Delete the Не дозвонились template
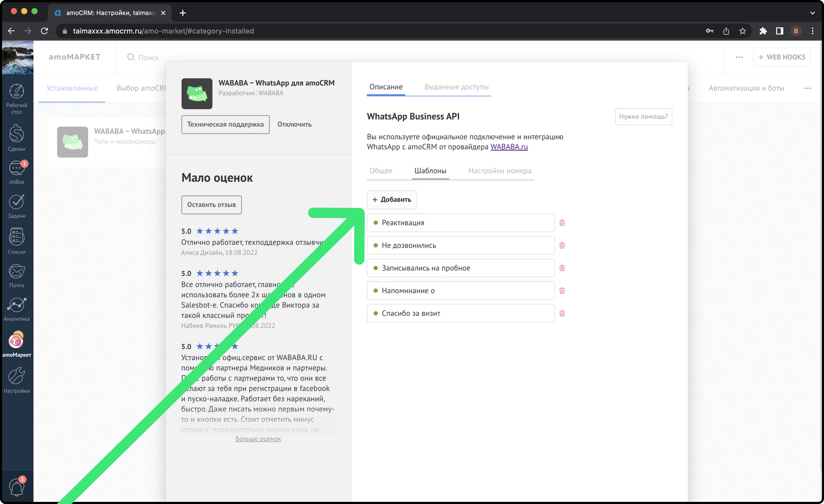 point(562,245)
